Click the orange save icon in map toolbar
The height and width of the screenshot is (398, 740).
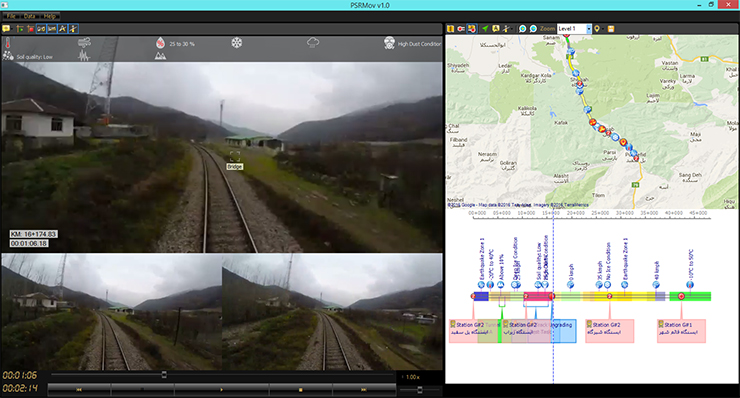coord(611,29)
